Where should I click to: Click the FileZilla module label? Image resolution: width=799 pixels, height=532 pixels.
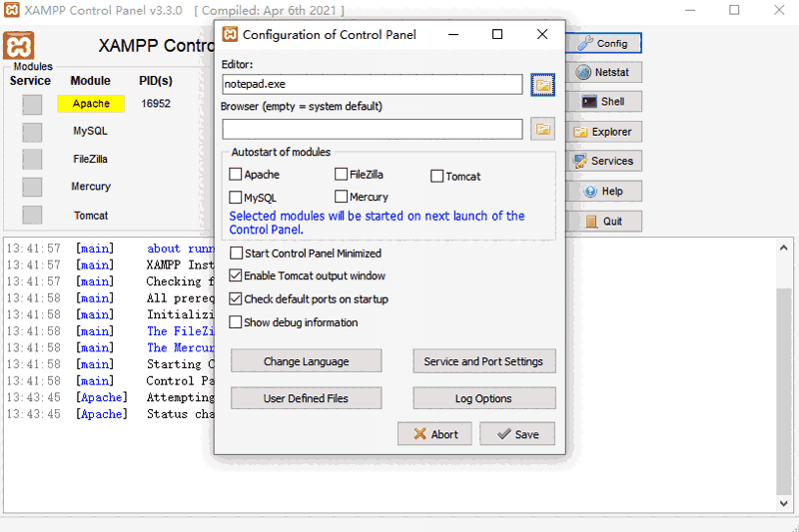point(90,159)
